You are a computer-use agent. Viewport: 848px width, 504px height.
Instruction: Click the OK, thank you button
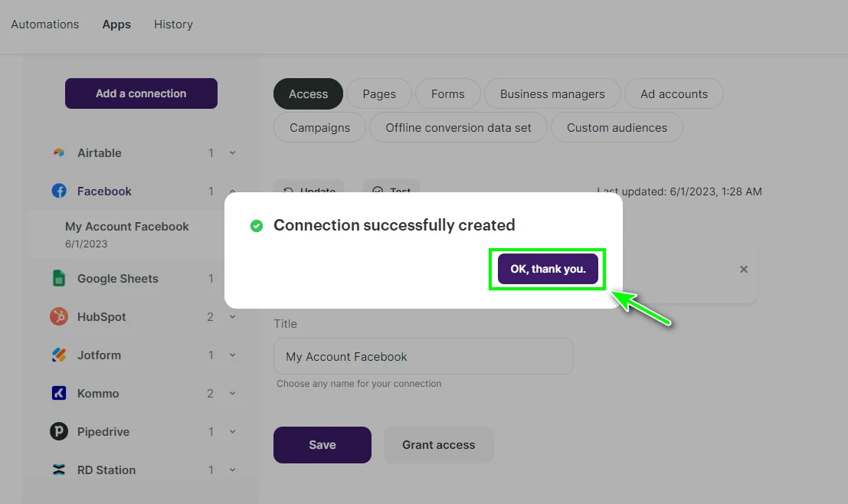(x=547, y=269)
